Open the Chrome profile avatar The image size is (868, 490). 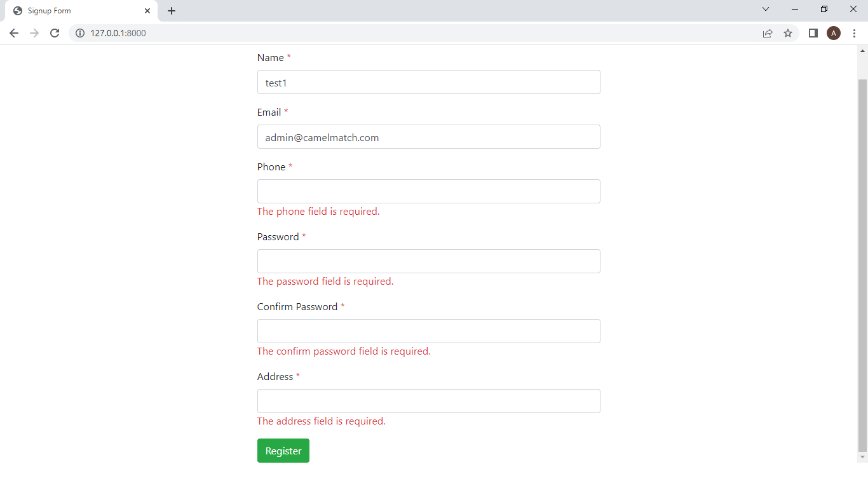click(834, 33)
